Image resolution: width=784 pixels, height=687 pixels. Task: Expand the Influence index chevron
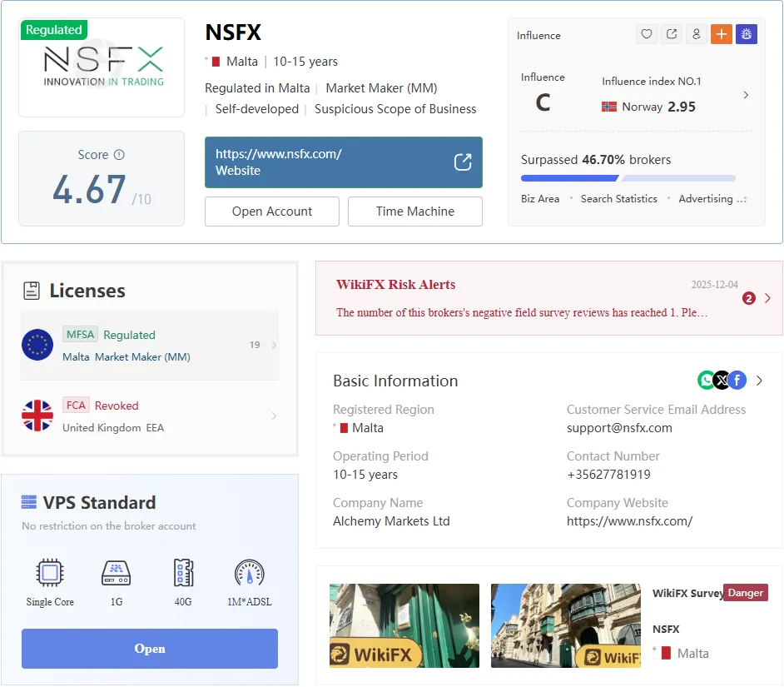[746, 95]
